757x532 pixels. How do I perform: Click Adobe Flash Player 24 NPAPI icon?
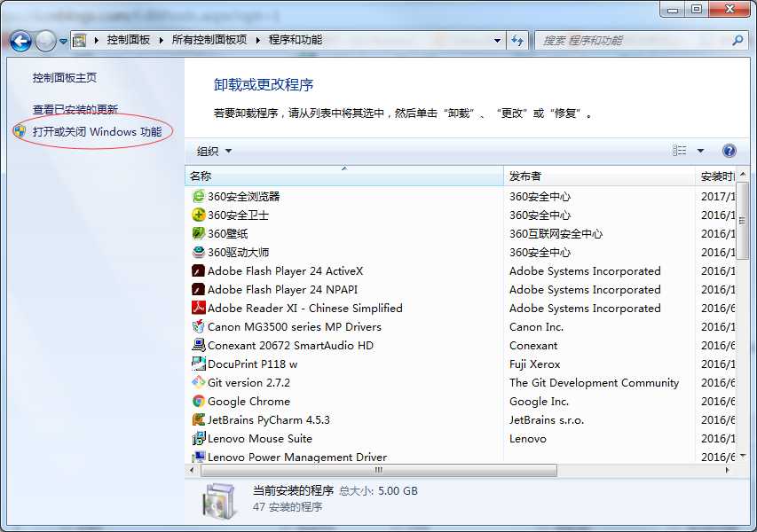pos(199,289)
